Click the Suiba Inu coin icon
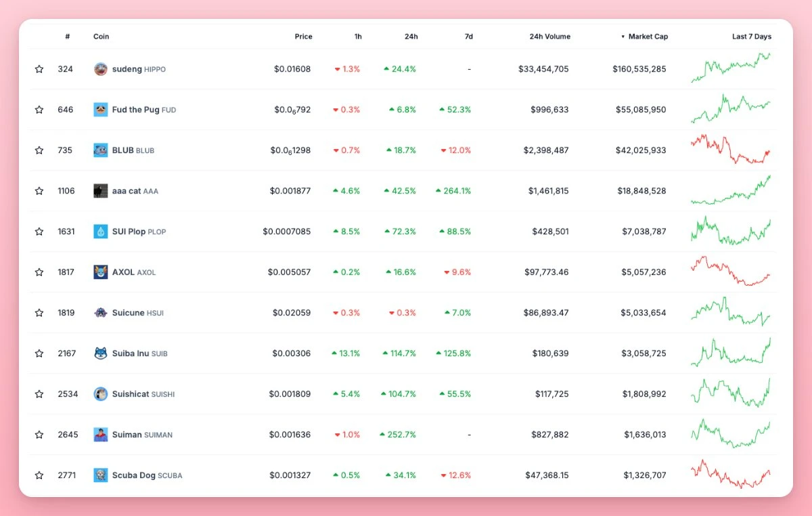The image size is (812, 516). 101,353
